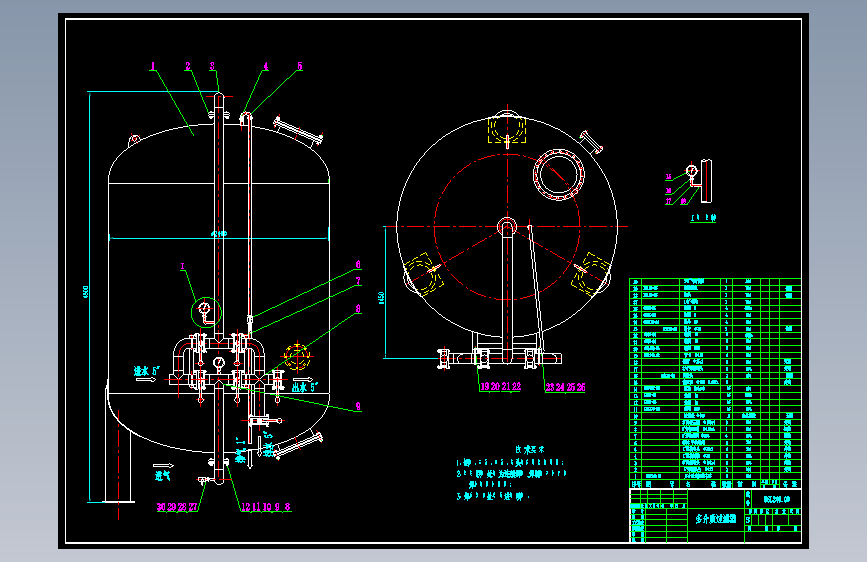Click the yellow flange circle right of the valves
This screenshot has height=562, width=867.
296,357
